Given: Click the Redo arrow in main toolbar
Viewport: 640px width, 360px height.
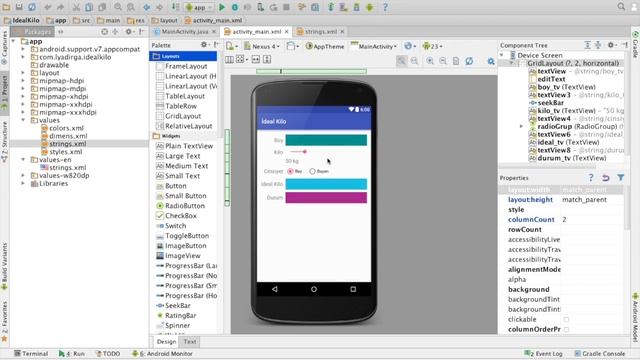Looking at the screenshot, I should coord(60,7).
